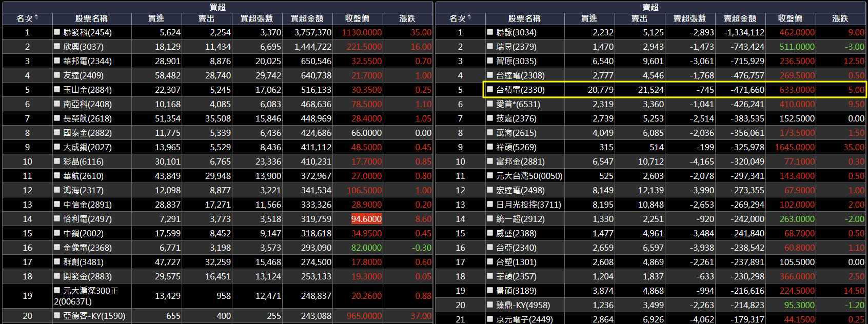Click the 賣超 panel title
This screenshot has width=868, height=324.
point(650,7)
